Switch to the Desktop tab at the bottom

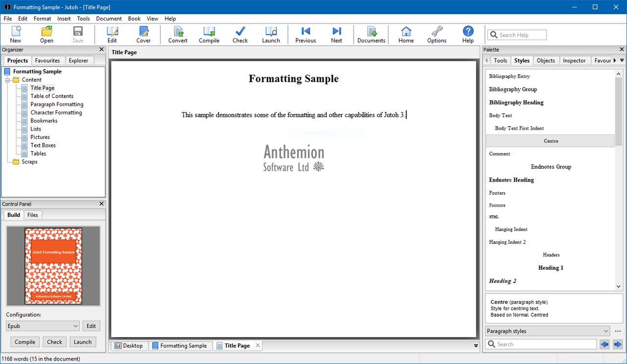click(x=128, y=346)
